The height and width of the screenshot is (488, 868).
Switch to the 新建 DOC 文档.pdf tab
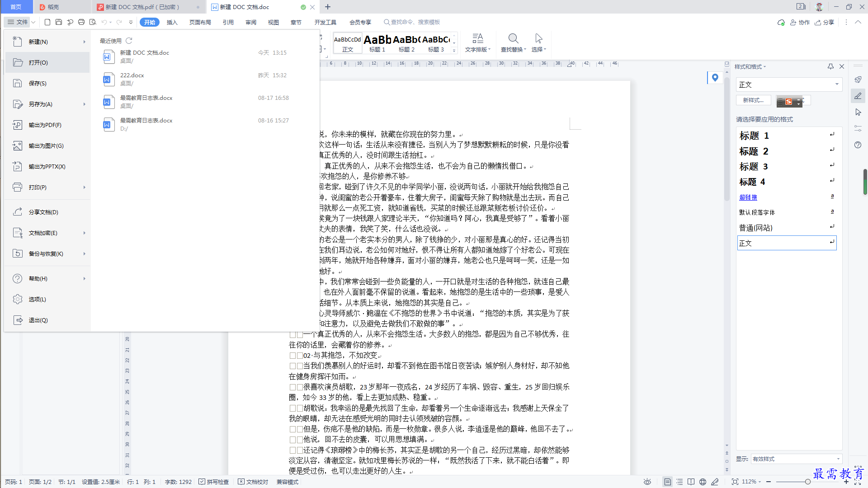pyautogui.click(x=148, y=7)
